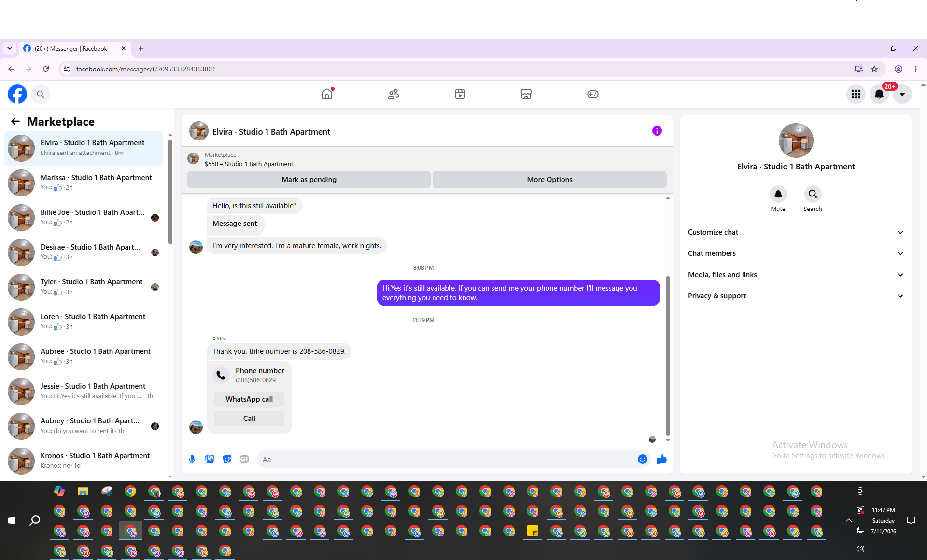Open the Loren conversation
The image size is (927, 560).
(x=84, y=322)
